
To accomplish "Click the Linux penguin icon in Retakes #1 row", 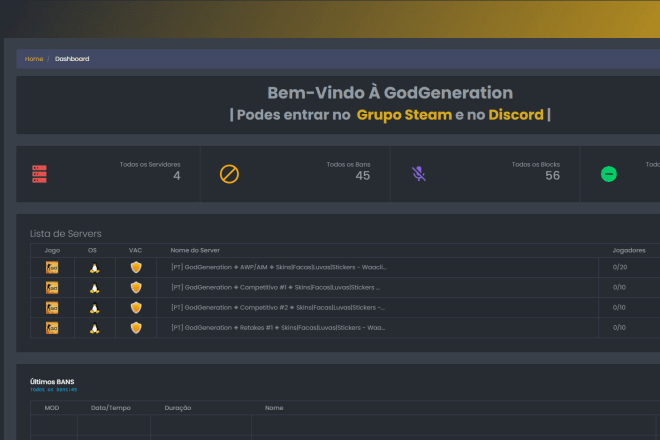I will 95,328.
